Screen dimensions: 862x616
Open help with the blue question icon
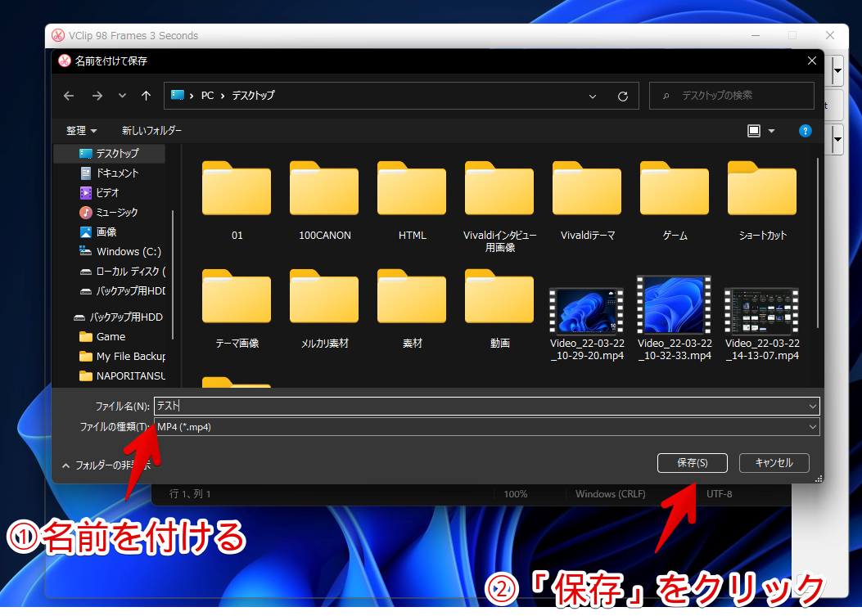coord(805,131)
